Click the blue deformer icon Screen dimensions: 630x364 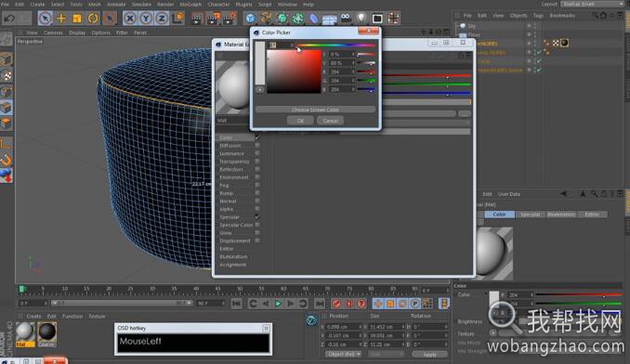(x=313, y=19)
